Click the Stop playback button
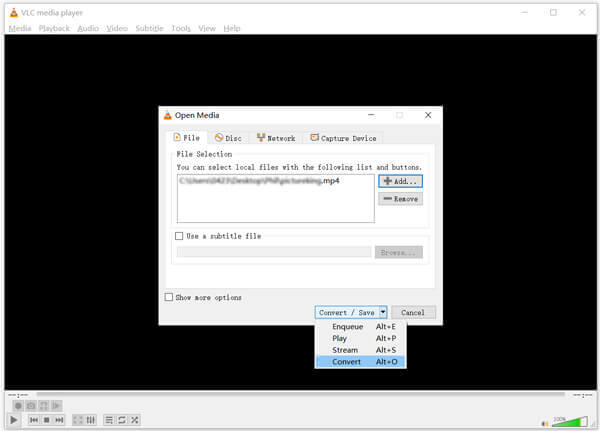The image size is (600, 431). (46, 420)
